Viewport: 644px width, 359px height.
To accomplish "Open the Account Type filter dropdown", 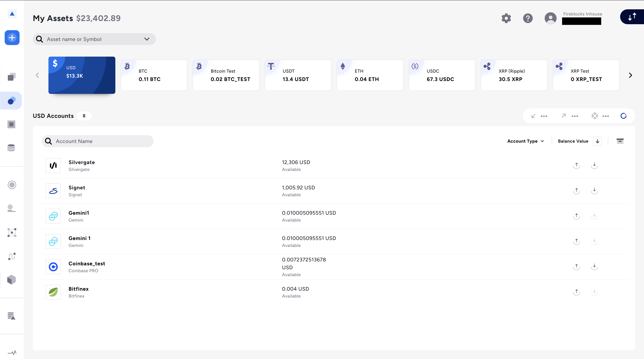I will (x=525, y=141).
